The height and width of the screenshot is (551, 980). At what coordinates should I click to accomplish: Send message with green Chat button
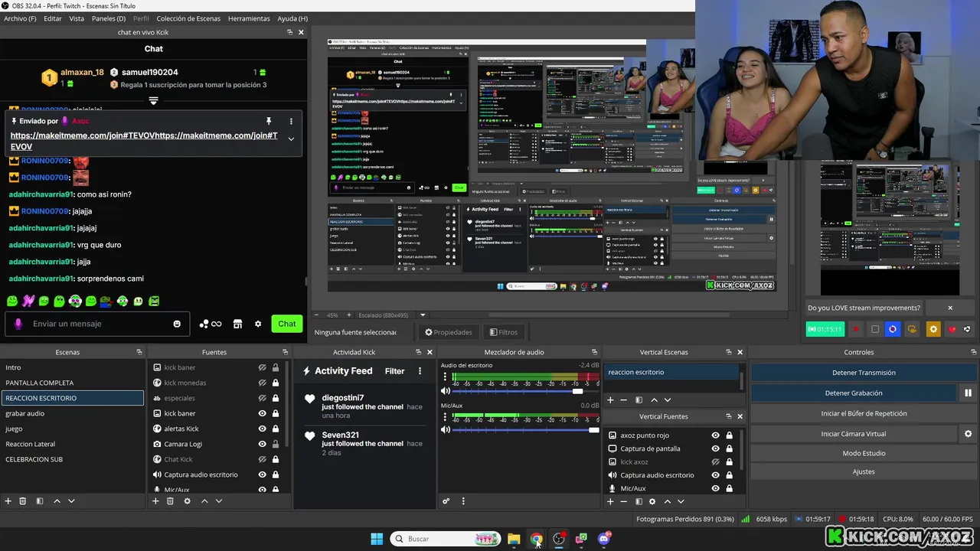tap(287, 324)
